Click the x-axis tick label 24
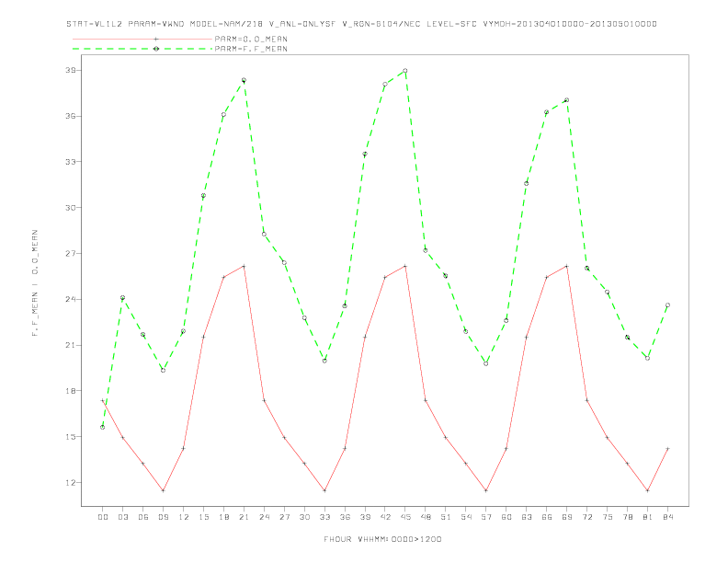728x563 pixels. tap(264, 517)
